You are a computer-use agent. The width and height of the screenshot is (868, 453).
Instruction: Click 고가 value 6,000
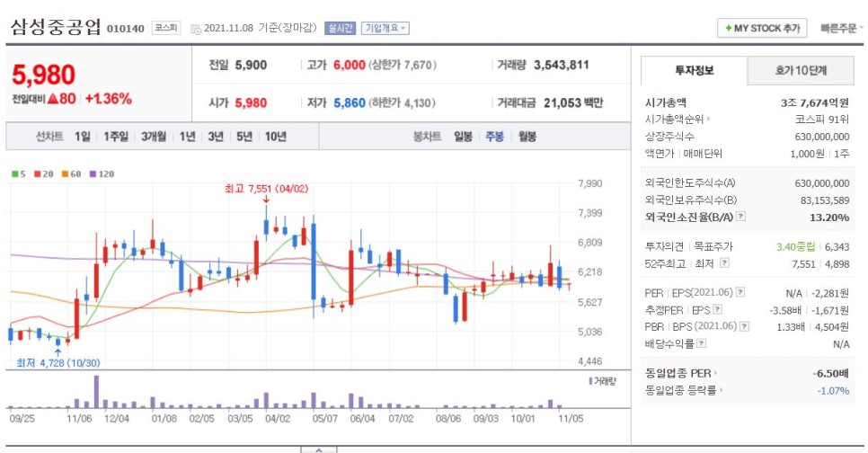350,65
